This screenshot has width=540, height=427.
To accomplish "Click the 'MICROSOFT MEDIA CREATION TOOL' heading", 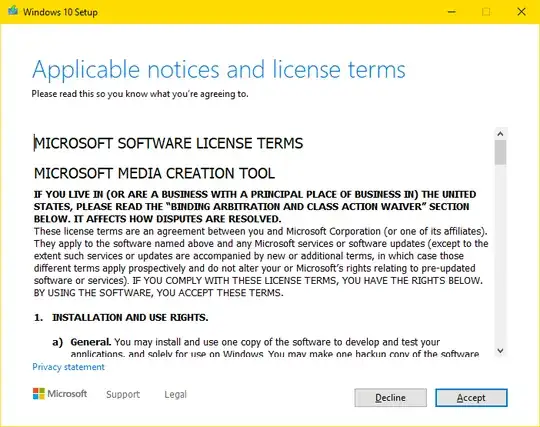I will point(154,173).
